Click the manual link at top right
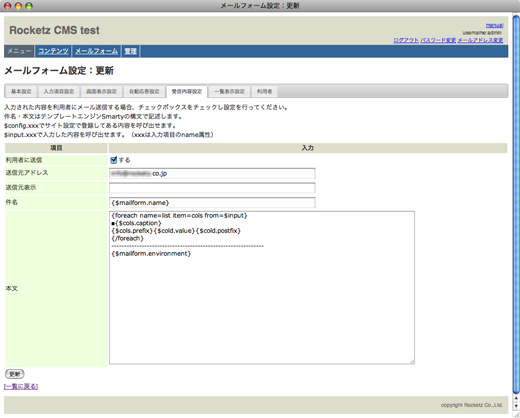520x418 pixels. 494,25
